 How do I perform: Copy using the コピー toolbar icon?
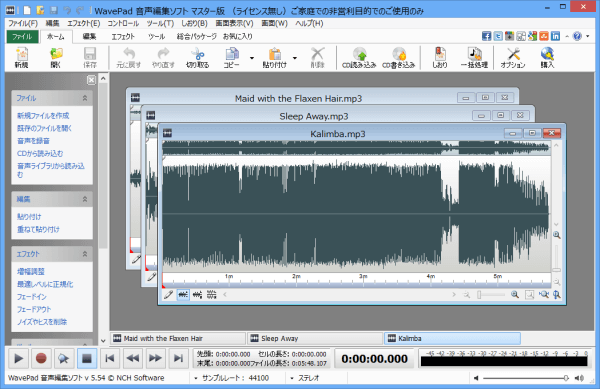point(232,58)
